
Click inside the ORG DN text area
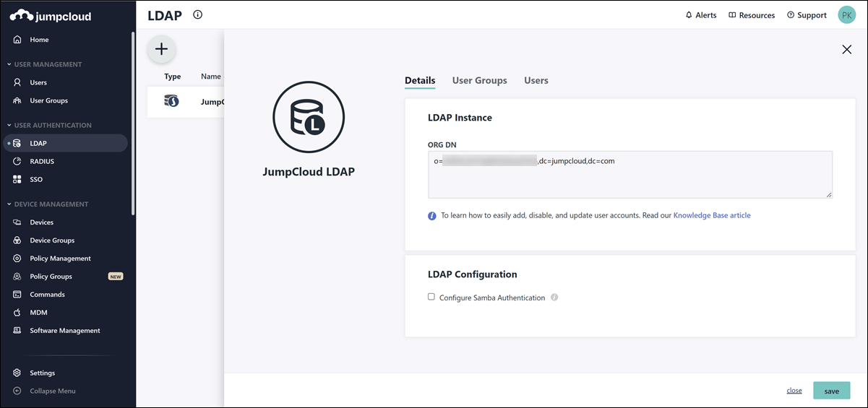[630, 174]
